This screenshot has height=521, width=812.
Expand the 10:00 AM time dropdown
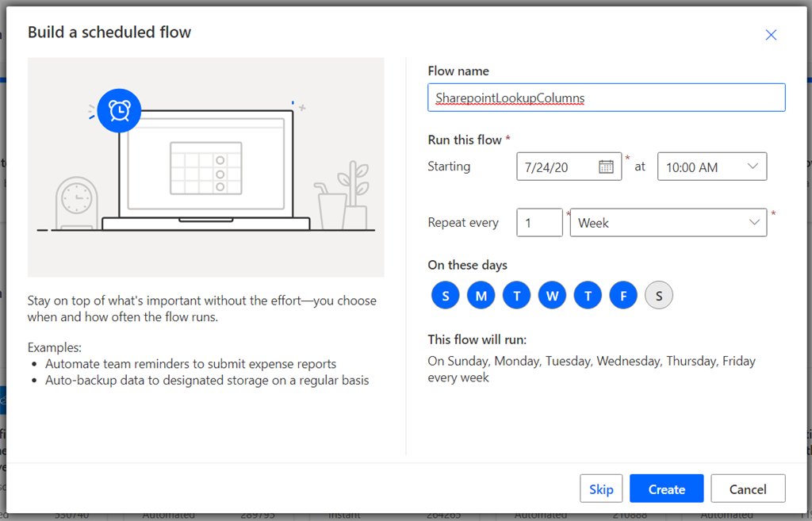[712, 167]
